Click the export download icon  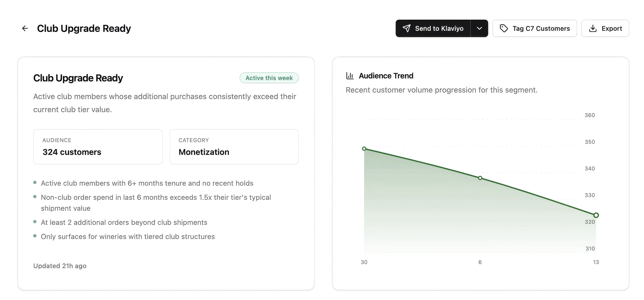click(593, 29)
